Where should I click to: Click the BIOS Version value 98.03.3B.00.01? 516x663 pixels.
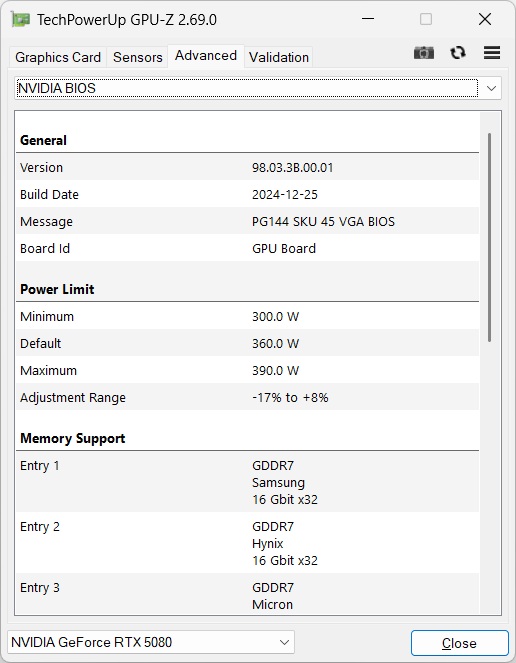coord(293,168)
